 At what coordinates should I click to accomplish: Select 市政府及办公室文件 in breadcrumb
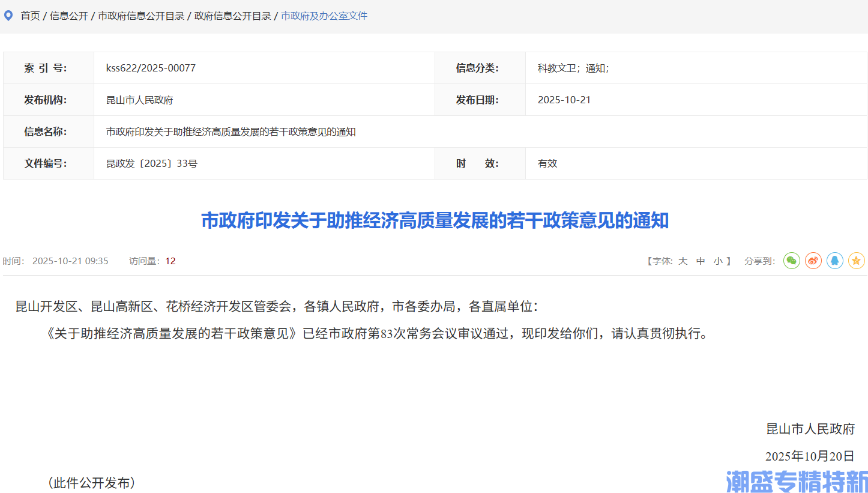322,16
